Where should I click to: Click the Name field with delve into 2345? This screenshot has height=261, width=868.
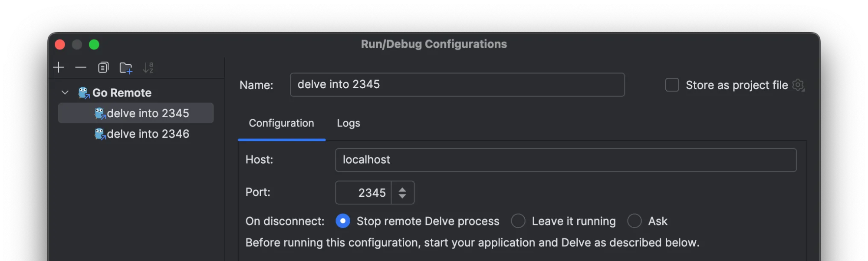pyautogui.click(x=457, y=85)
